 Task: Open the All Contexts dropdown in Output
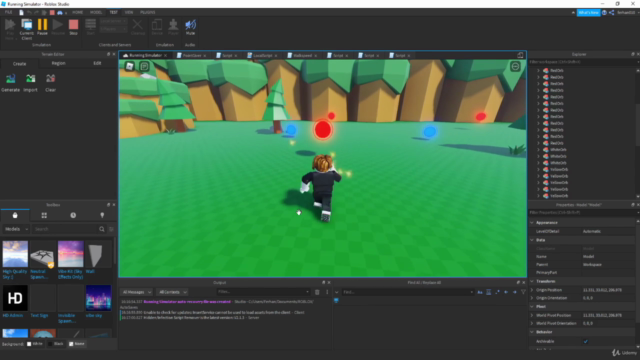point(173,292)
